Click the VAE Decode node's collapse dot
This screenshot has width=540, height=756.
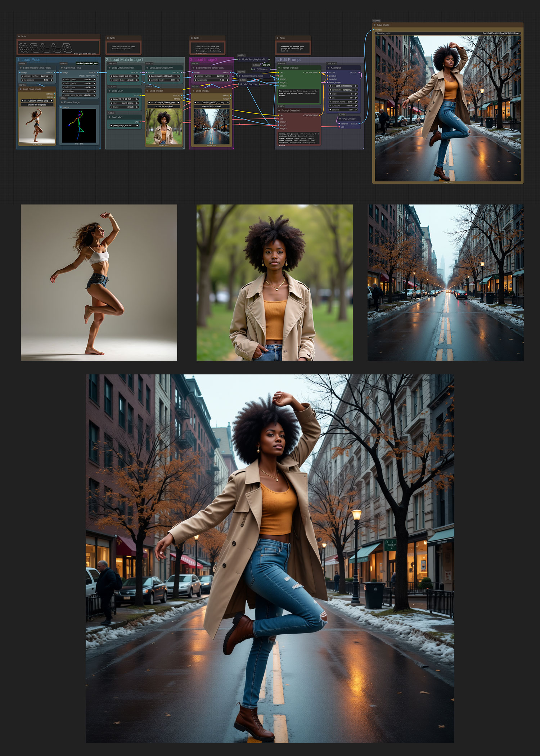click(x=339, y=119)
